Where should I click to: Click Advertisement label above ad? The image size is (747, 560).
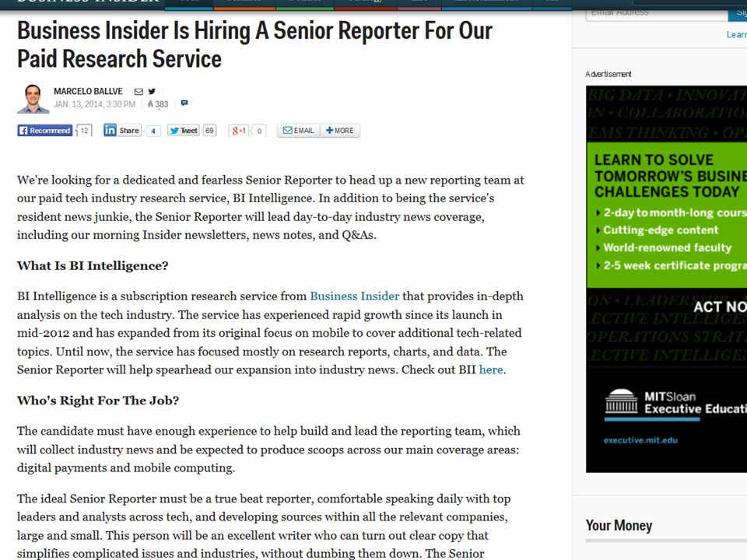[608, 75]
